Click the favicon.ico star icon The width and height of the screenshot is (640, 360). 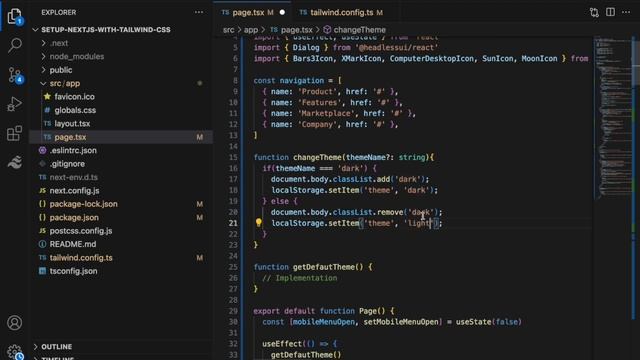click(47, 96)
